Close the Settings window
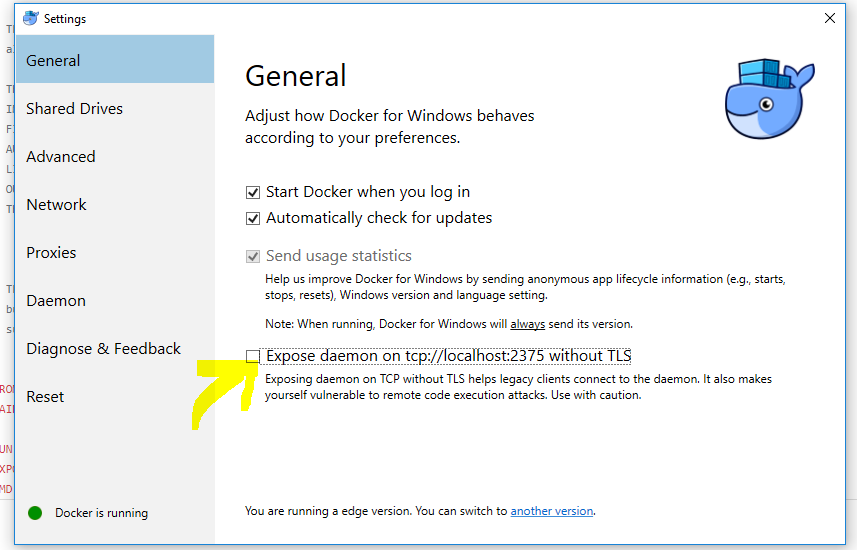 (830, 18)
